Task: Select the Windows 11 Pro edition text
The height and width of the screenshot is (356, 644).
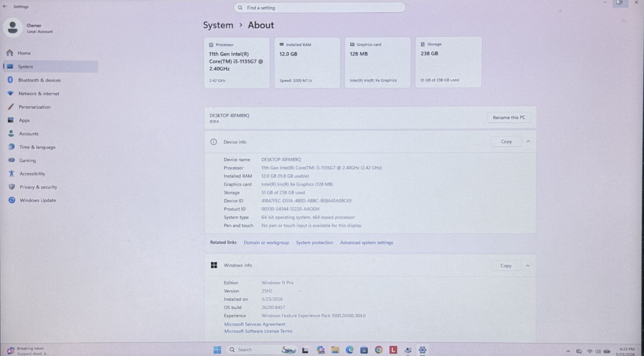Action: [x=277, y=283]
